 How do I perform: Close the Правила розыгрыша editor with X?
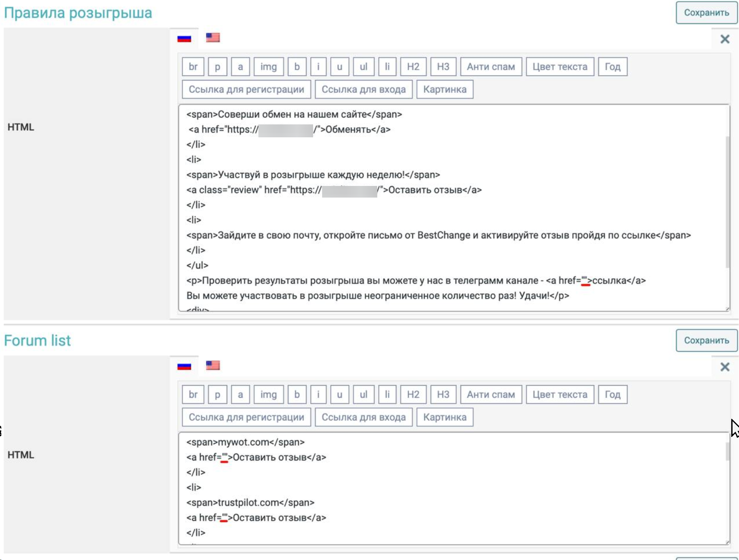[725, 39]
